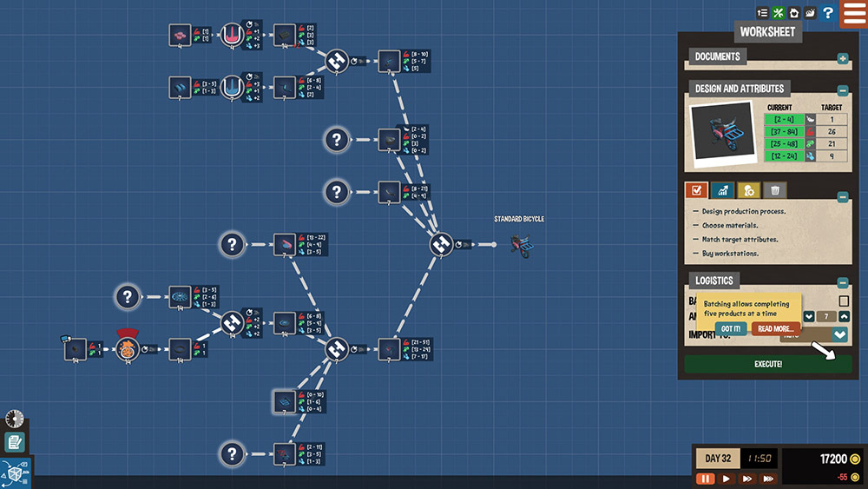Switch to the statistics chart tab
868x489 pixels.
point(722,190)
